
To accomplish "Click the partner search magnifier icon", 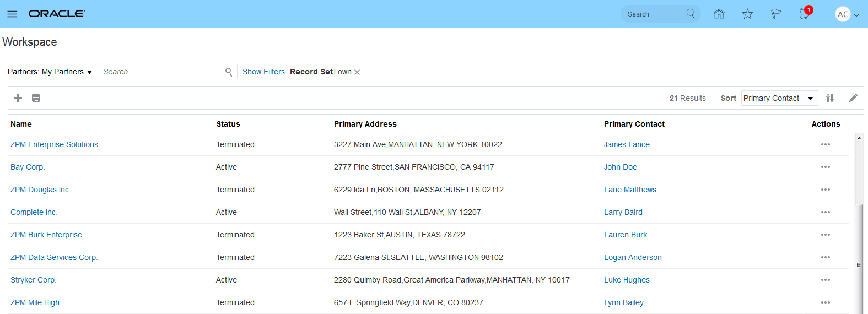I will click(x=229, y=72).
